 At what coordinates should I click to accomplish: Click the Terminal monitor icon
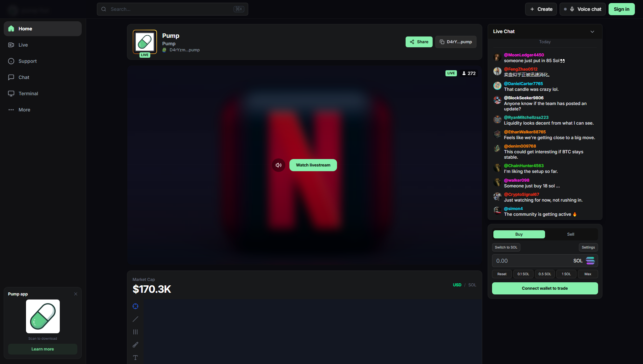click(11, 94)
